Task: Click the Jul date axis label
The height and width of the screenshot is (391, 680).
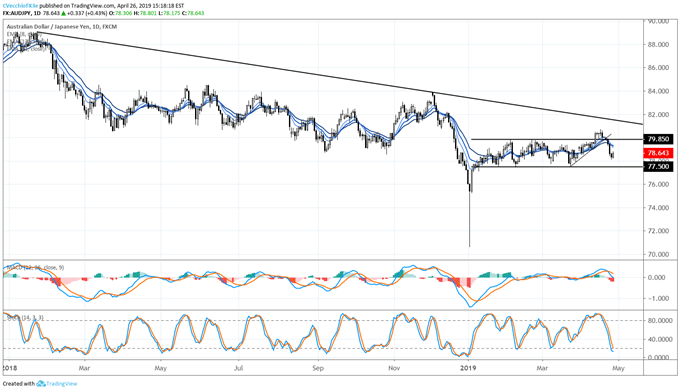Action: coord(238,368)
